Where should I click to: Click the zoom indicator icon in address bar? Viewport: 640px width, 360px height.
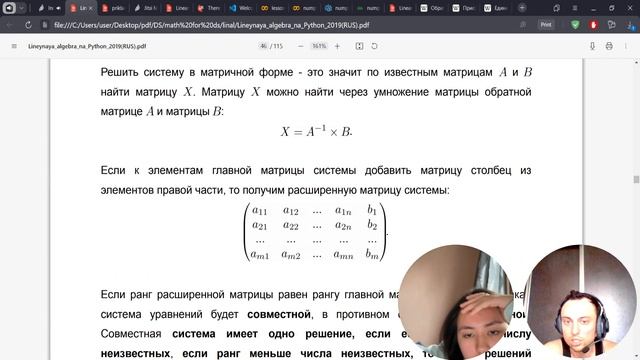[x=523, y=25]
